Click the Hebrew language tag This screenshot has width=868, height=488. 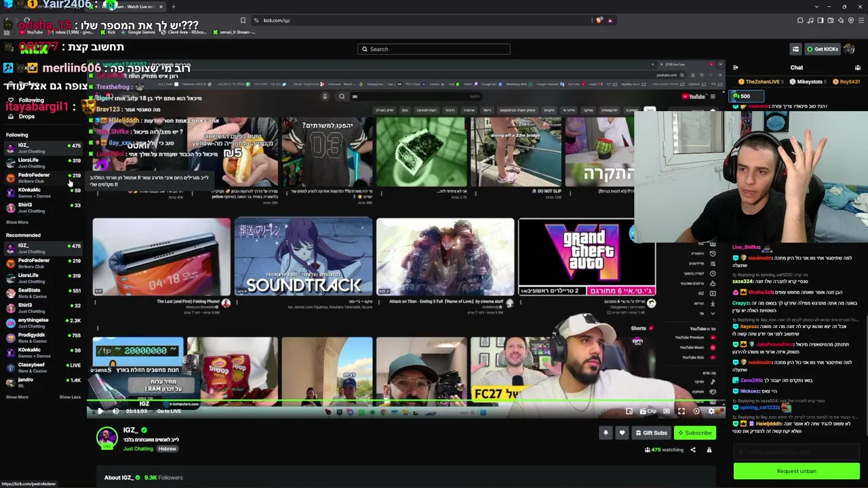(167, 449)
